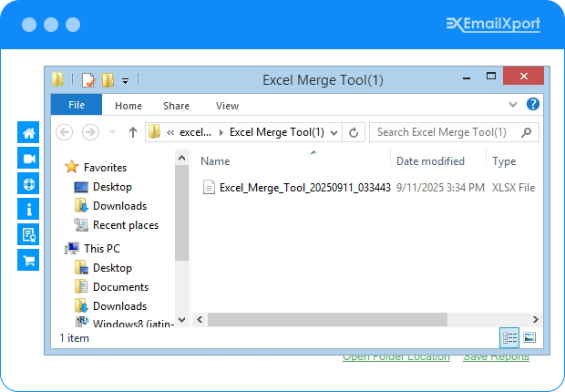Open the Home ribbon tab
This screenshot has height=392, width=565.
(x=128, y=106)
